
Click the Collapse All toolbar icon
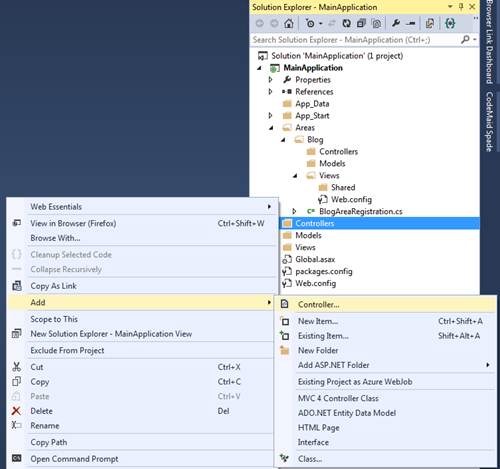(x=361, y=23)
